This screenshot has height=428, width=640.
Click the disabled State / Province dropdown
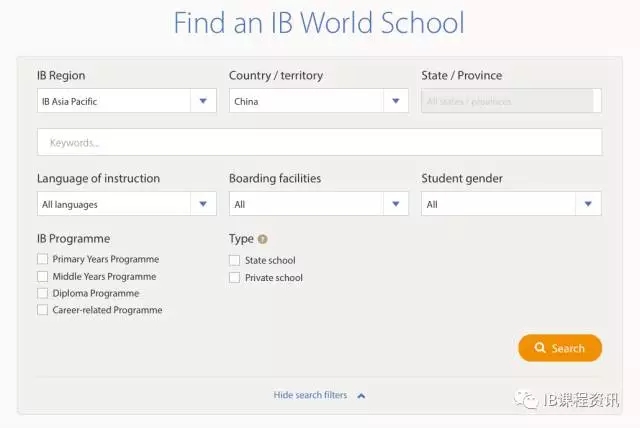pyautogui.click(x=511, y=101)
